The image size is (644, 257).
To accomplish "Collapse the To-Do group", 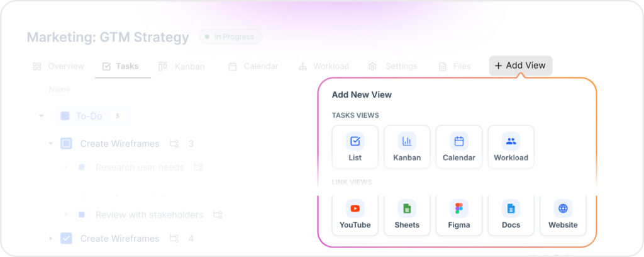I will [42, 116].
